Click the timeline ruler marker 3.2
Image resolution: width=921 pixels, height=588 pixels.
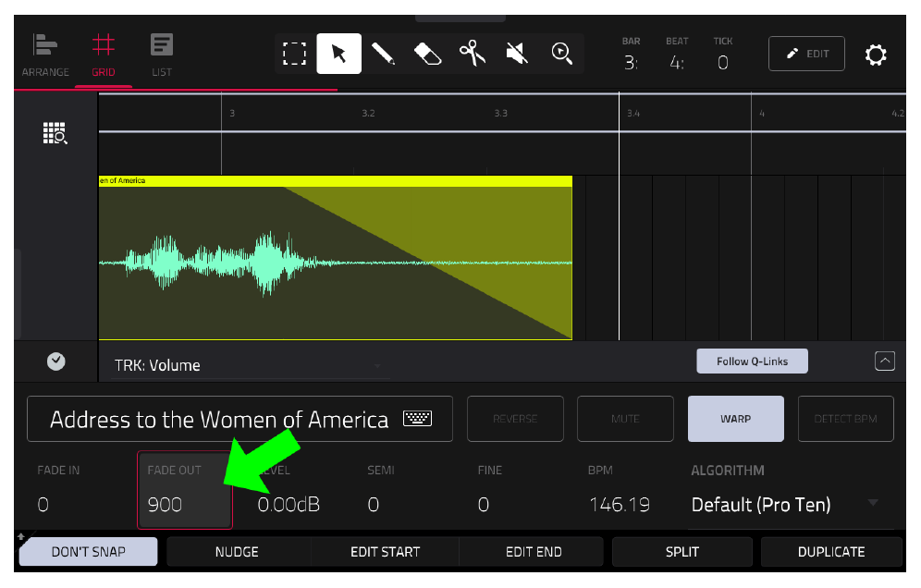[x=368, y=114]
